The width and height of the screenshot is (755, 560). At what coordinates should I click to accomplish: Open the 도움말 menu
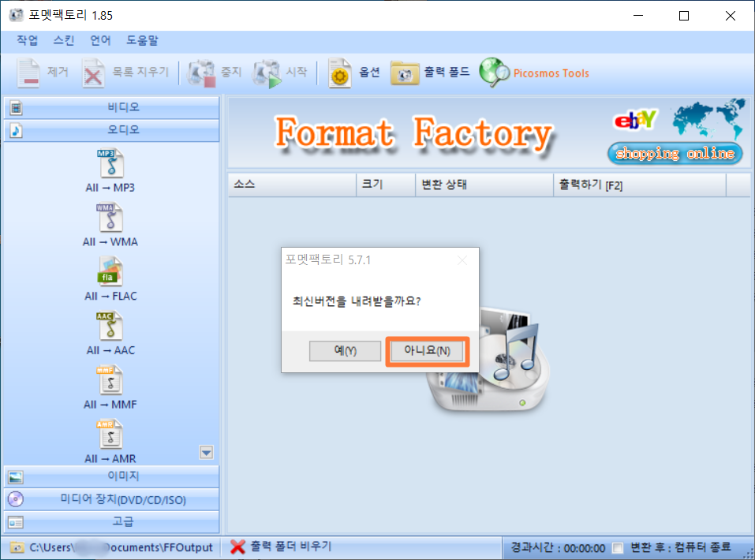point(142,40)
